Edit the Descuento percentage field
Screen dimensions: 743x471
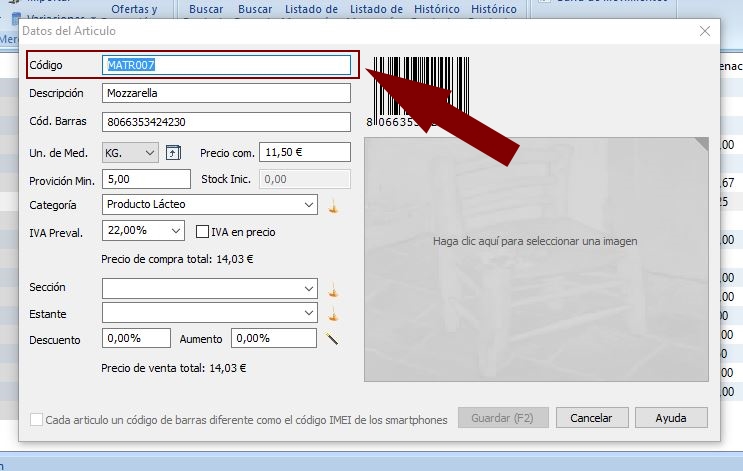click(136, 338)
